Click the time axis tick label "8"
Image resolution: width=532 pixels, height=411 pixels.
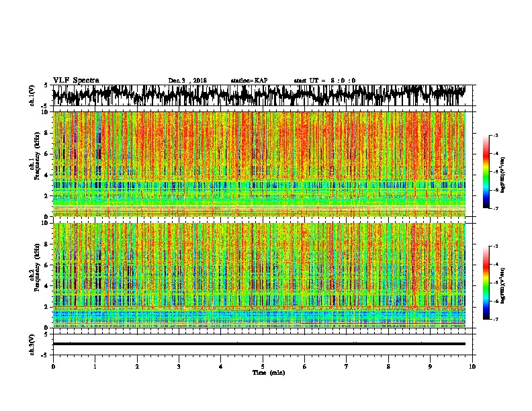[388, 367]
